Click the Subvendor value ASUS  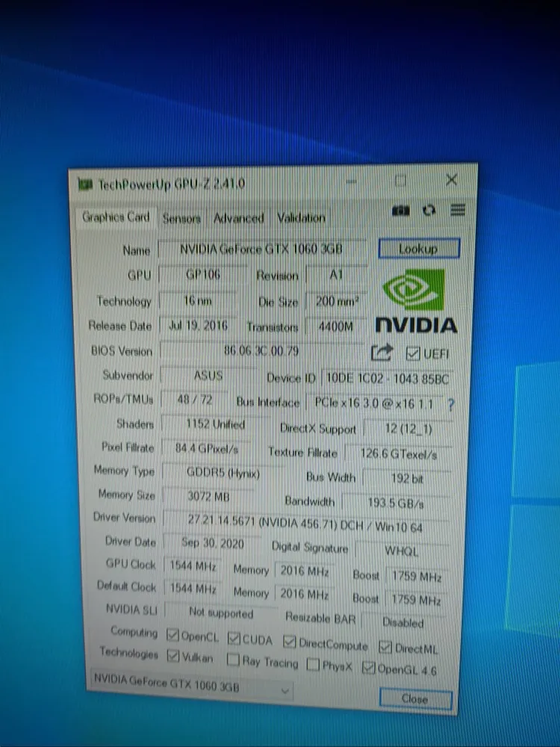[208, 376]
